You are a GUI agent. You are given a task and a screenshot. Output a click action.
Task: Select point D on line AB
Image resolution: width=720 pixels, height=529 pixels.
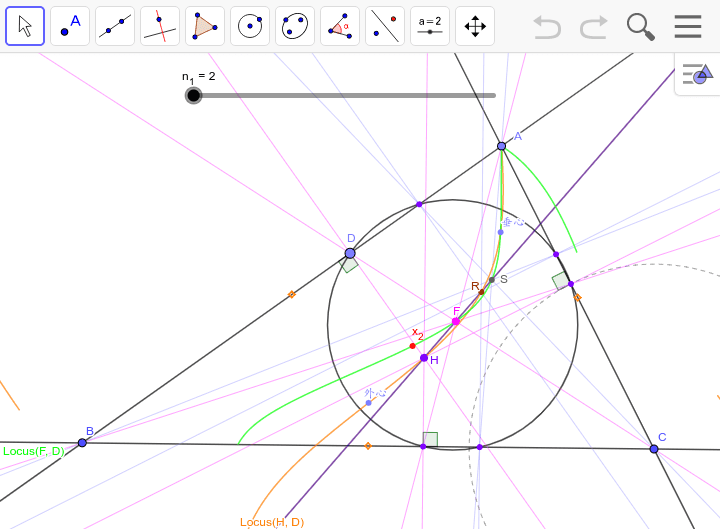coord(350,253)
